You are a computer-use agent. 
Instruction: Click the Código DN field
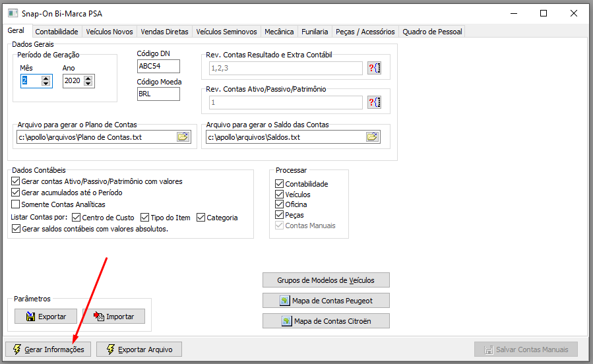(158, 66)
